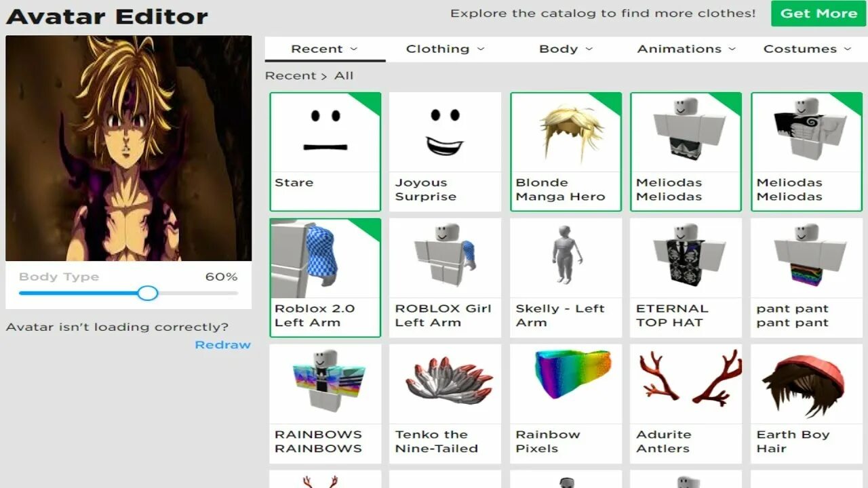
Task: Equip the ROBLOX Girl Left Arm
Action: pyautogui.click(x=446, y=278)
